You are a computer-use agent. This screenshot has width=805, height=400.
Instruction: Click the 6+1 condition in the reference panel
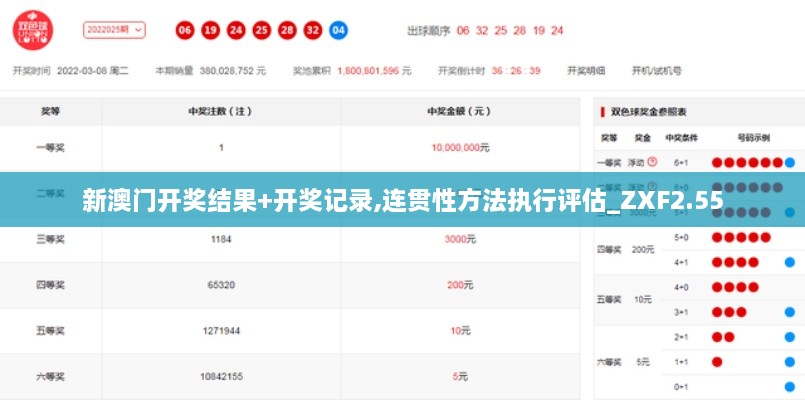coord(681,163)
